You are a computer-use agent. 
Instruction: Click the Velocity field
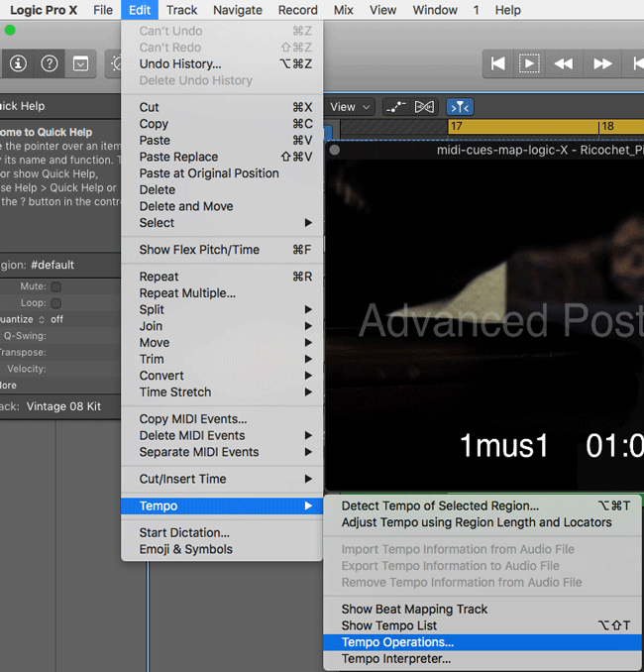tap(60, 369)
